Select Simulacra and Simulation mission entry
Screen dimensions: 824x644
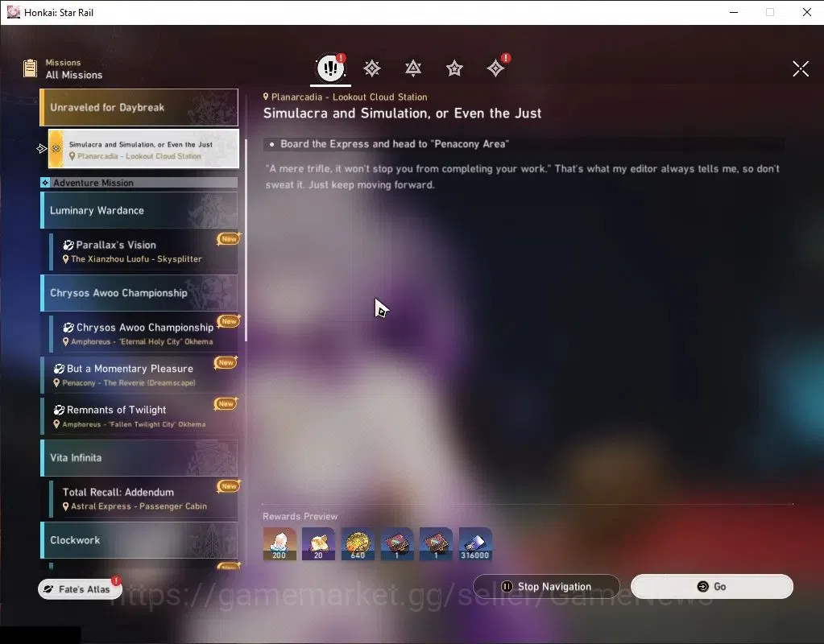143,149
